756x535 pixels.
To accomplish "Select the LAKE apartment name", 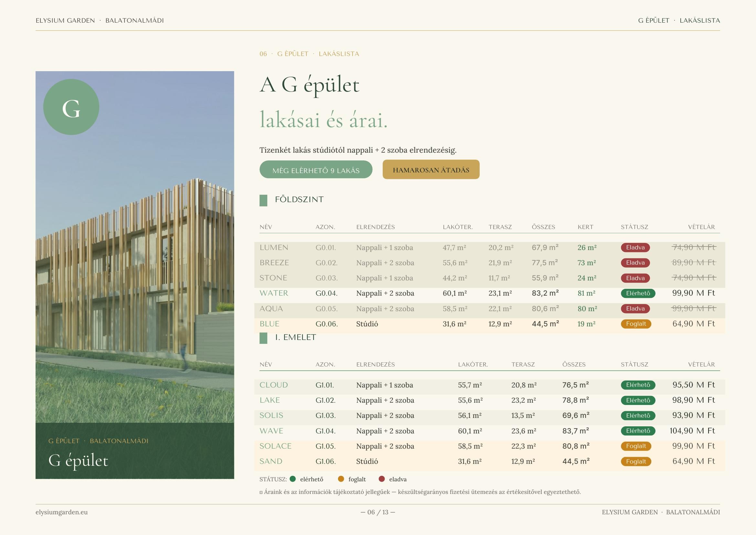I will click(x=269, y=400).
